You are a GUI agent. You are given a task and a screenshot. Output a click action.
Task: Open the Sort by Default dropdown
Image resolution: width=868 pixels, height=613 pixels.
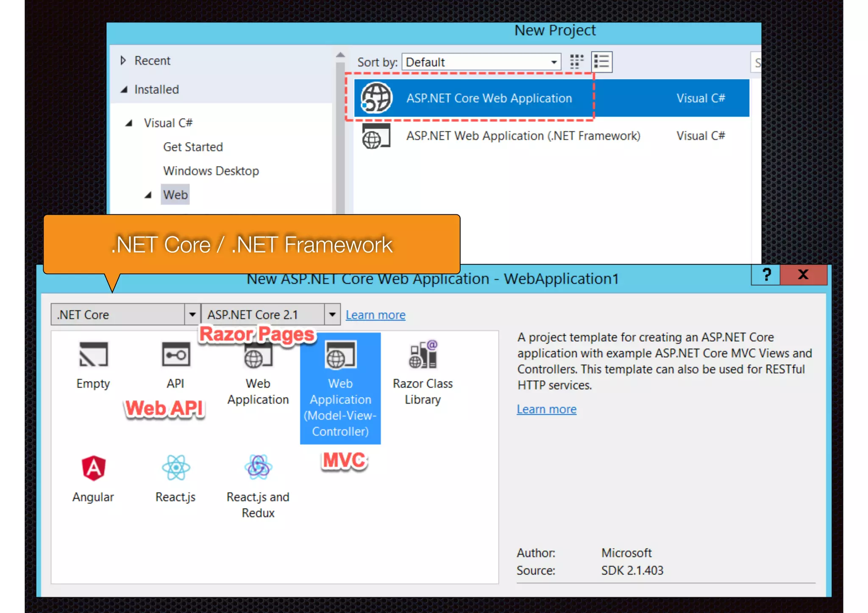(x=554, y=62)
